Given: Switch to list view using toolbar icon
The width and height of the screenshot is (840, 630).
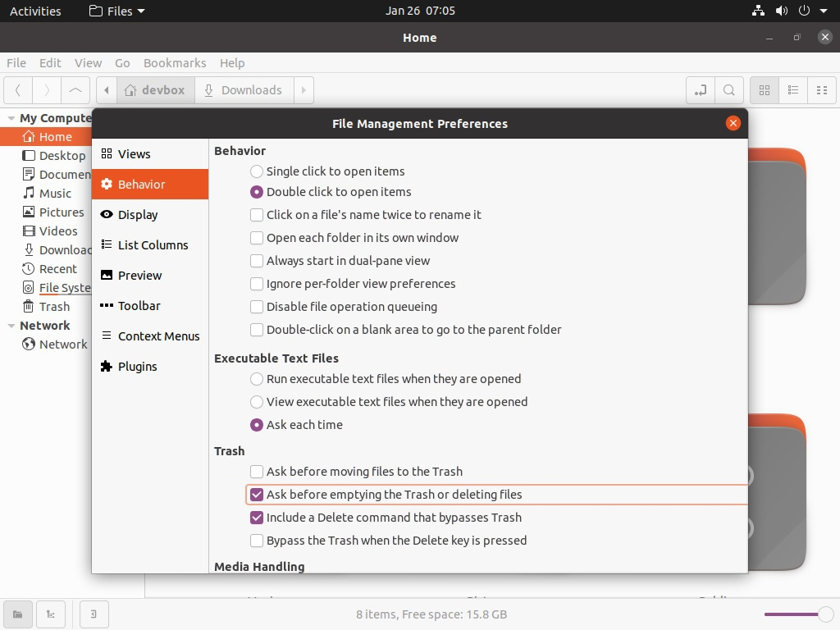Looking at the screenshot, I should point(792,90).
